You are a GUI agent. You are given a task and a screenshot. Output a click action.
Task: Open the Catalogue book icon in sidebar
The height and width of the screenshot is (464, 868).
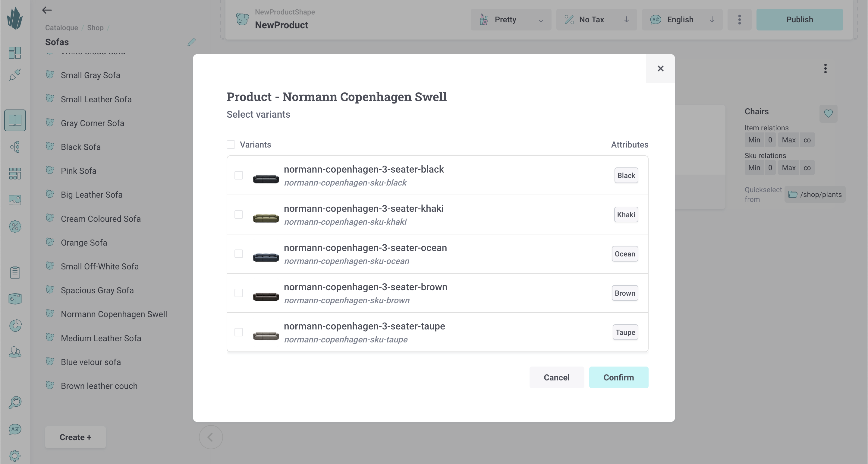point(15,120)
